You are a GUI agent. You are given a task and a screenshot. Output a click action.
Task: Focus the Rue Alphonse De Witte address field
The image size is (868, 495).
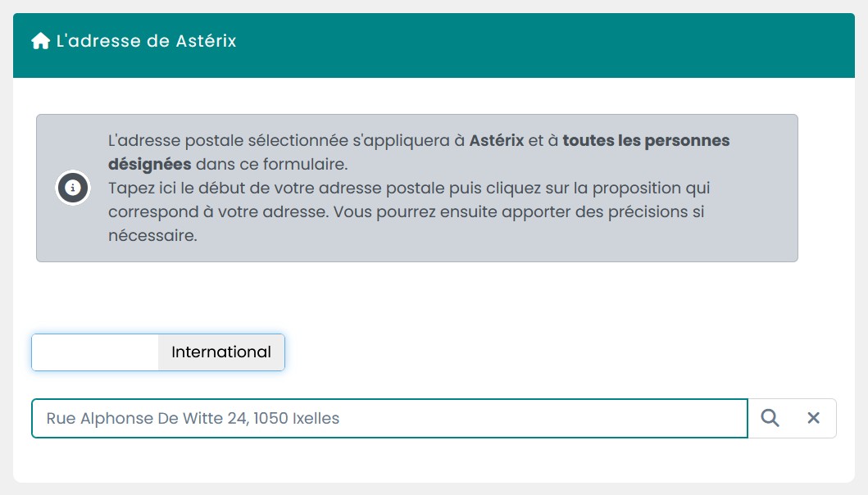389,418
